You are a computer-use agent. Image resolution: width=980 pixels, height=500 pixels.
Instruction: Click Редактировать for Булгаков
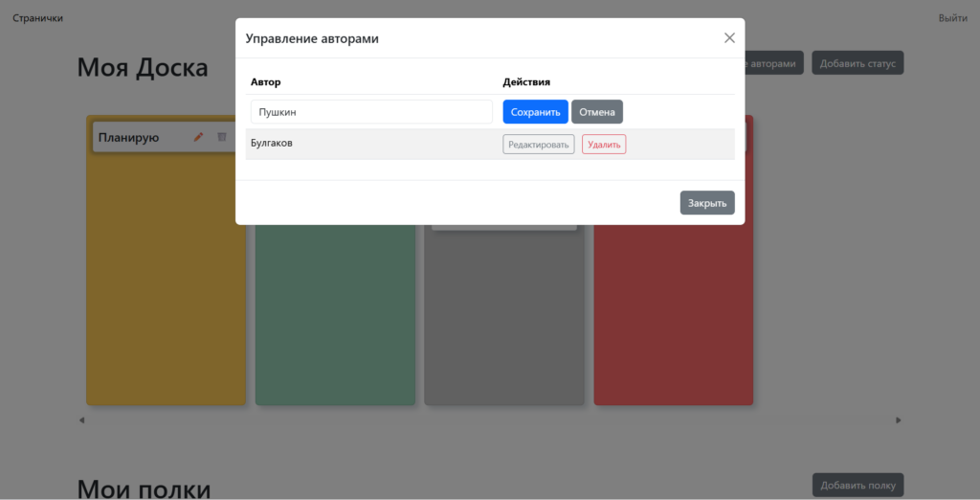(539, 145)
